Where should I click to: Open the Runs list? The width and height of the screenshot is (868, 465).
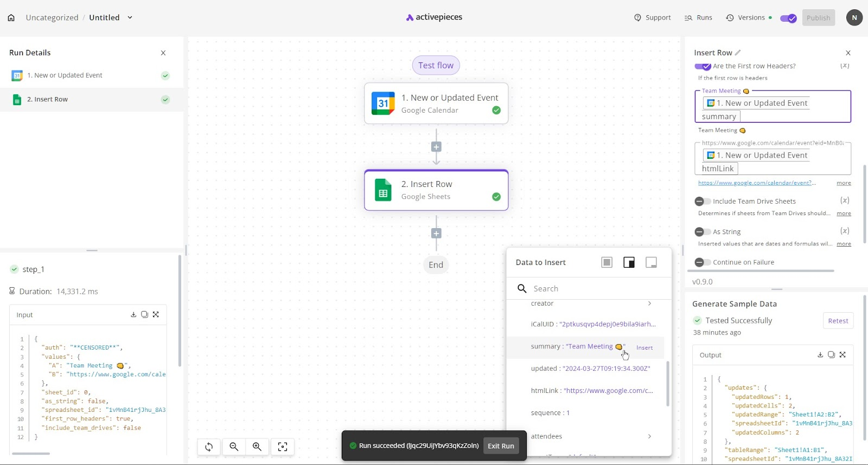698,18
